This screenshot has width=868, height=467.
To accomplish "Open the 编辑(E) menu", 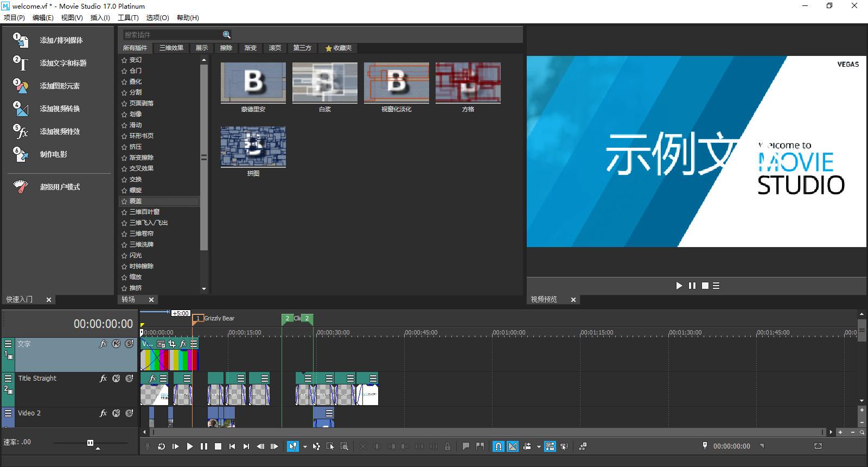I will point(43,17).
